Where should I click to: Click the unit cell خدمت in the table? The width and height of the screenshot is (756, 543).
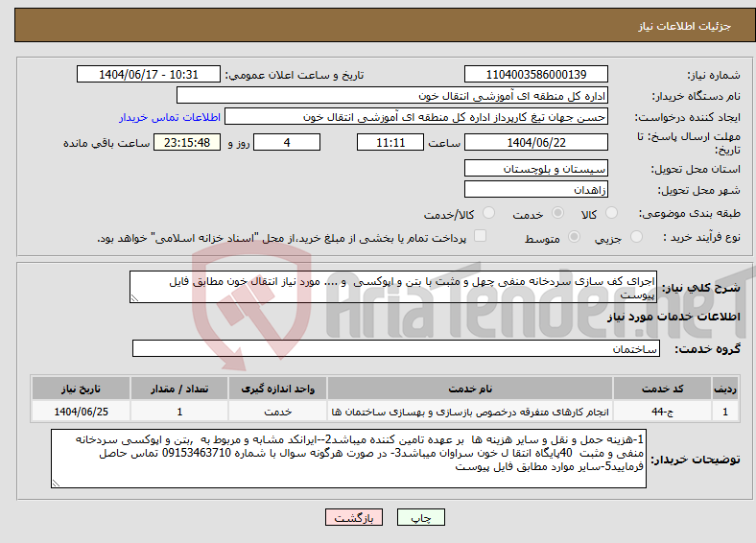pyautogui.click(x=277, y=412)
